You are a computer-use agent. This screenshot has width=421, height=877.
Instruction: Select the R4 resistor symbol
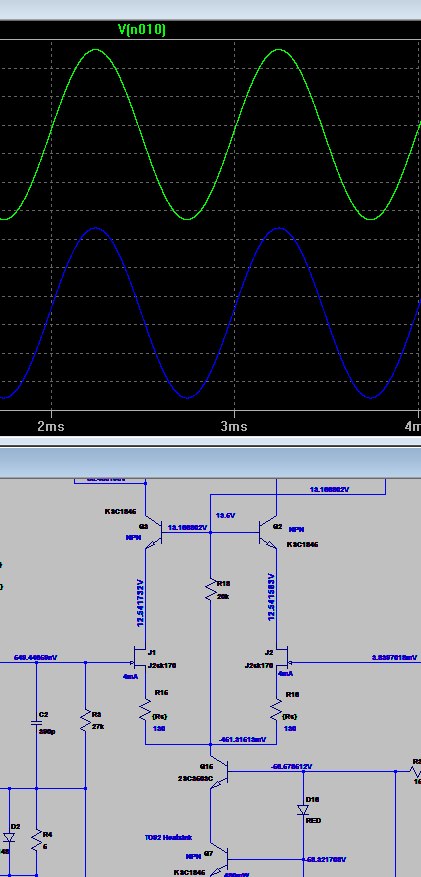click(36, 839)
